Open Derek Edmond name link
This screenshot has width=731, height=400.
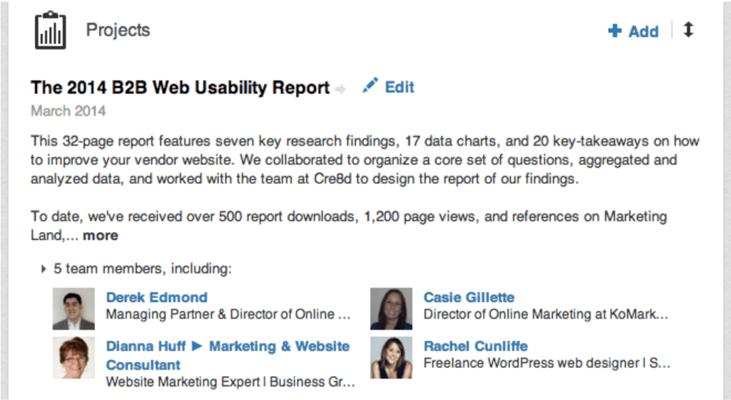[x=157, y=297]
